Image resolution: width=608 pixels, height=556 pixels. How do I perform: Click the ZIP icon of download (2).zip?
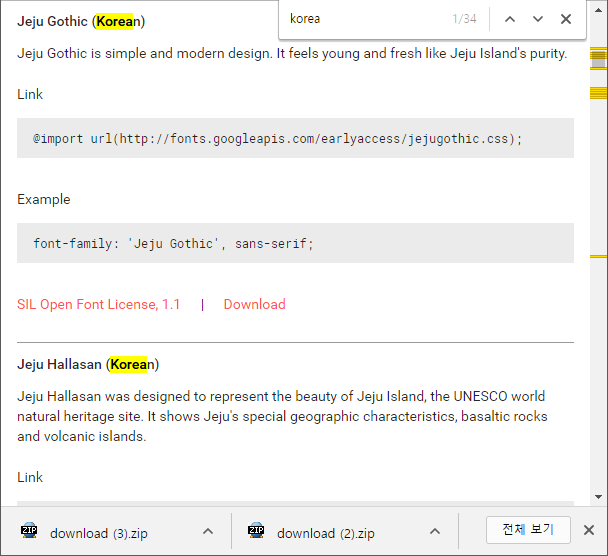point(256,530)
